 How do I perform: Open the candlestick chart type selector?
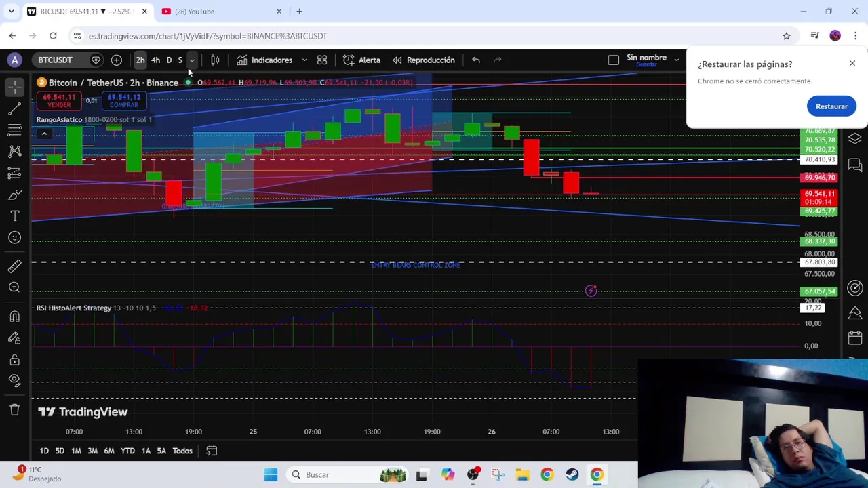pos(215,60)
